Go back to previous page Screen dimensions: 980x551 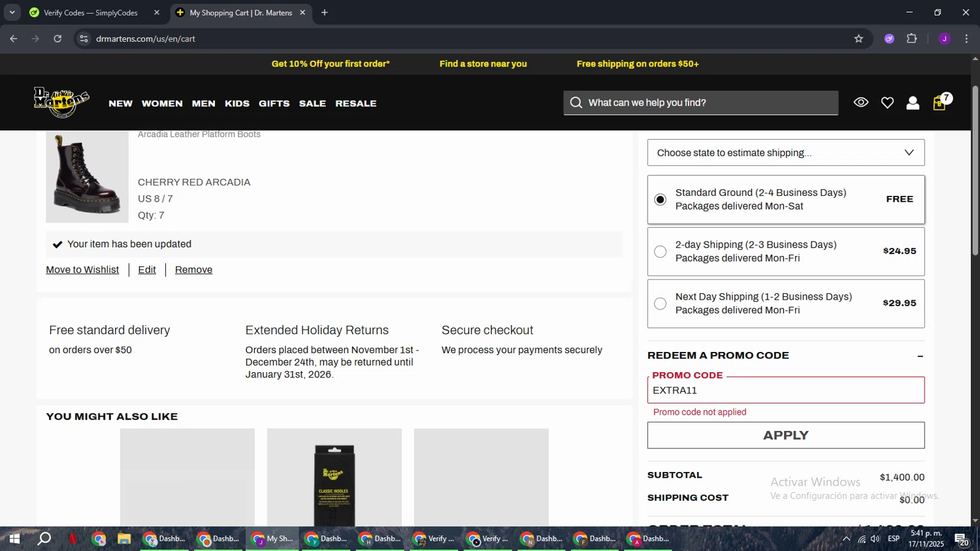[x=14, y=39]
